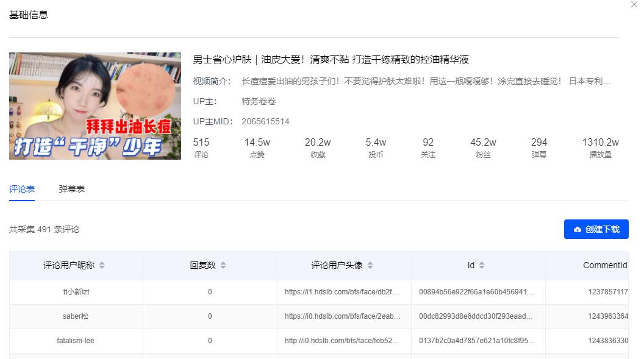Click the 创建下载 download button
The width and height of the screenshot is (644, 359).
pyautogui.click(x=596, y=229)
